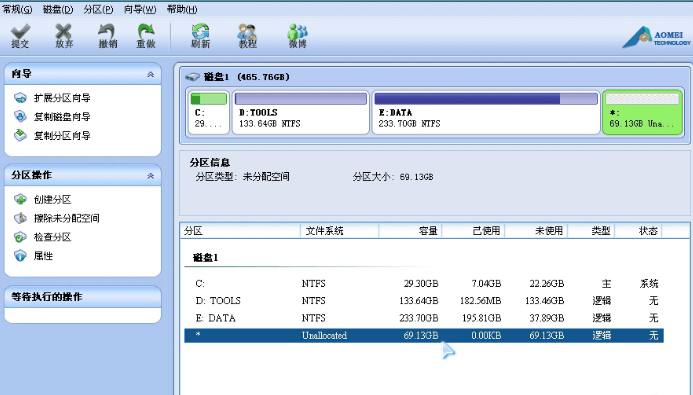693x395 pixels.
Task: Open the 常规(G) menu
Action: 17,9
